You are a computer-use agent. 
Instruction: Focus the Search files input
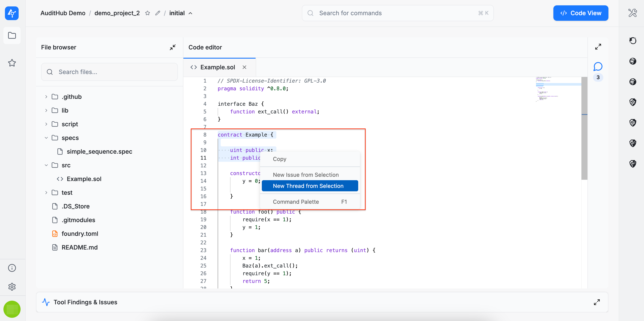pyautogui.click(x=109, y=72)
